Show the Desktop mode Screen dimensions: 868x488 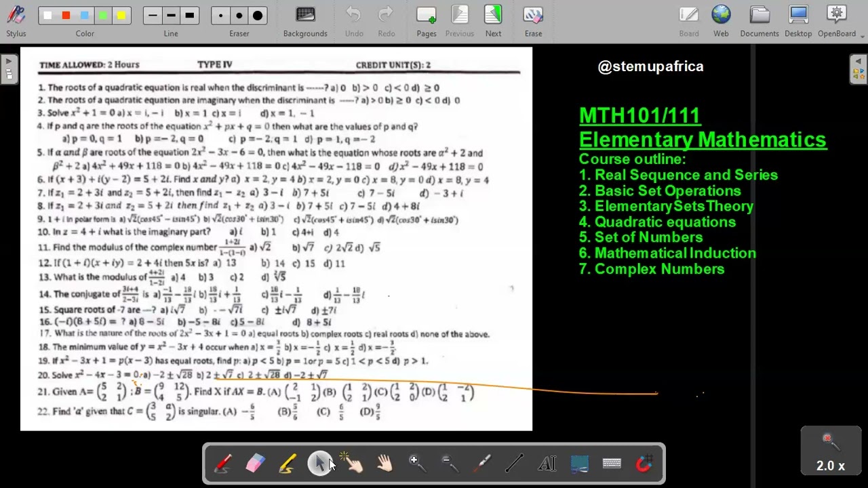click(798, 21)
